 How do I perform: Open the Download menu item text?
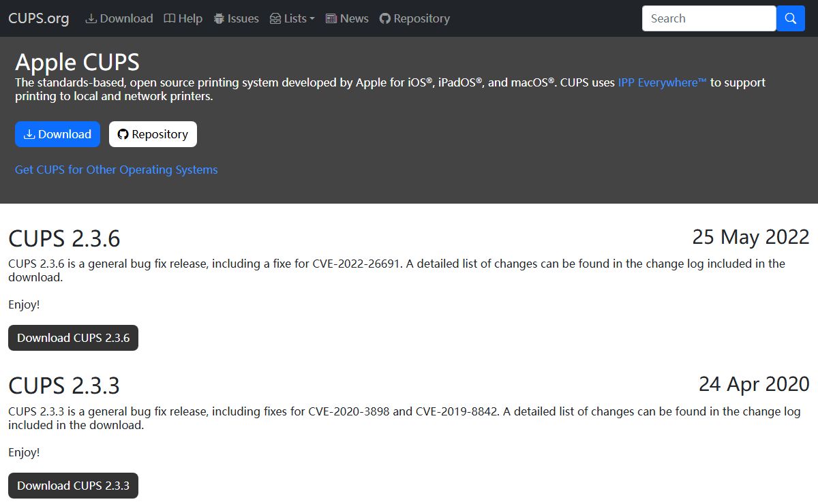tap(126, 18)
